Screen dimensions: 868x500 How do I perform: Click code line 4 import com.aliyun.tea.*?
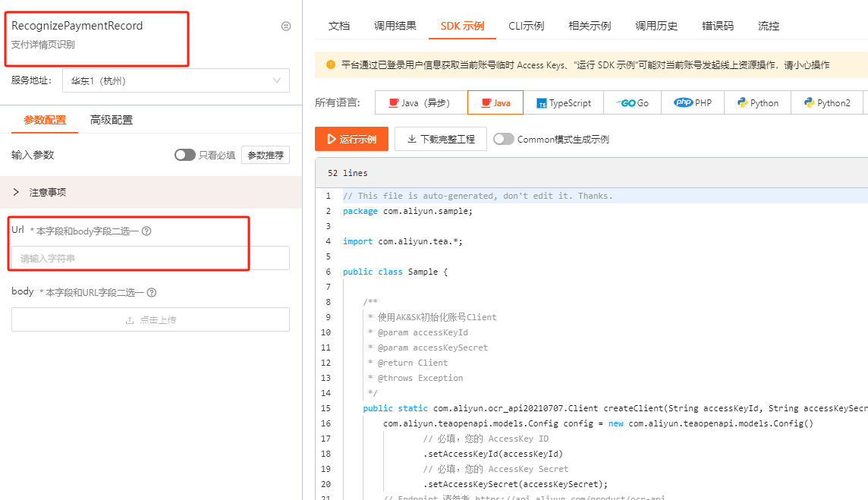coord(402,241)
